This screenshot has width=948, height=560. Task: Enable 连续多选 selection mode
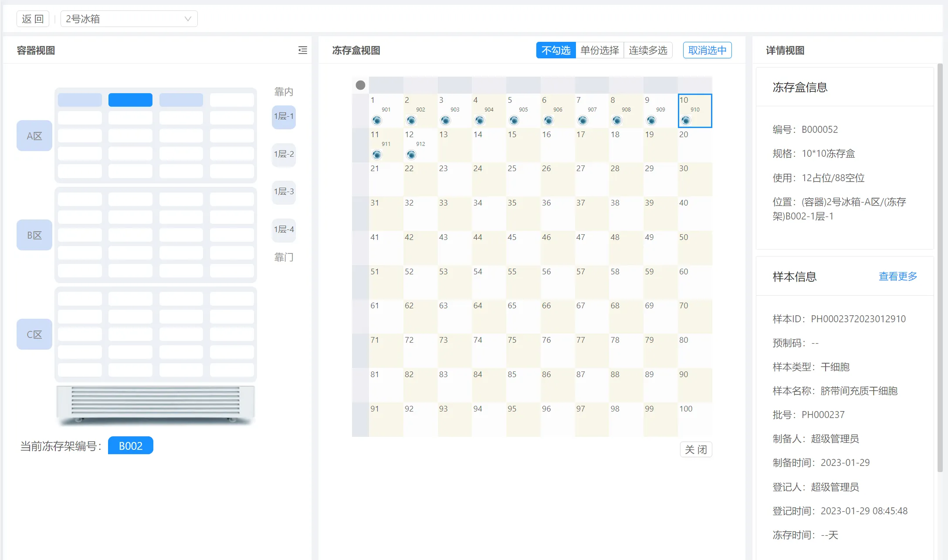(648, 51)
